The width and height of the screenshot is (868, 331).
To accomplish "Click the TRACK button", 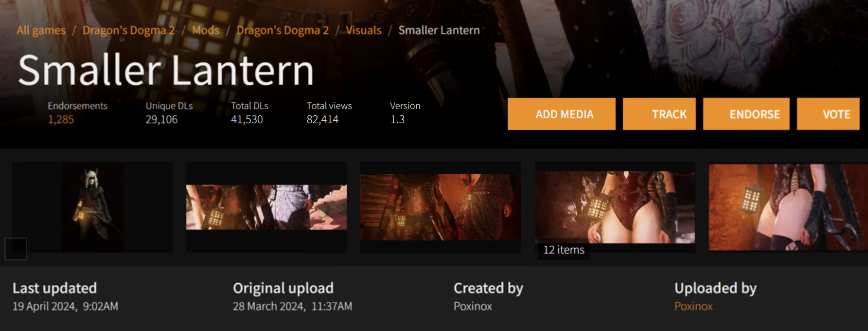I will 659,114.
